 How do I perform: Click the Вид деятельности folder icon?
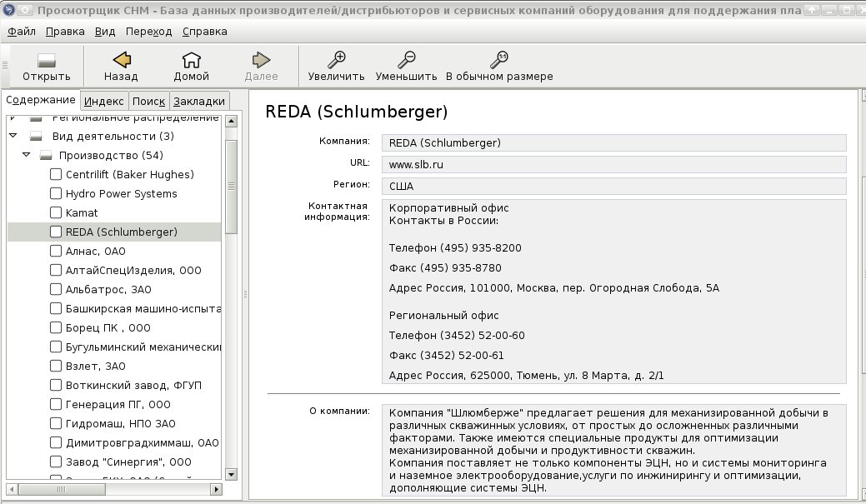point(36,137)
